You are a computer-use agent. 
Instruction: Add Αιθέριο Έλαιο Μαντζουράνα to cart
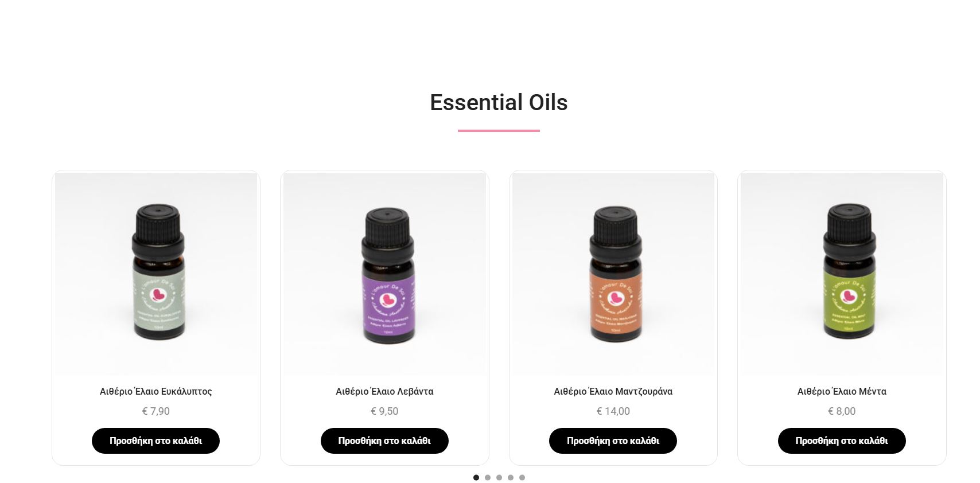613,441
